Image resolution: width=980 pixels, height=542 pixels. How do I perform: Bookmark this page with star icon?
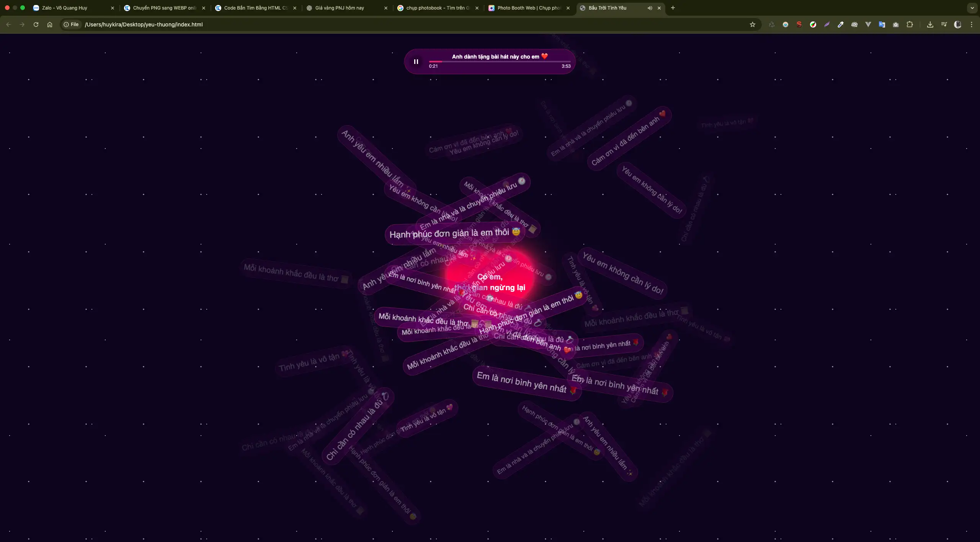752,24
